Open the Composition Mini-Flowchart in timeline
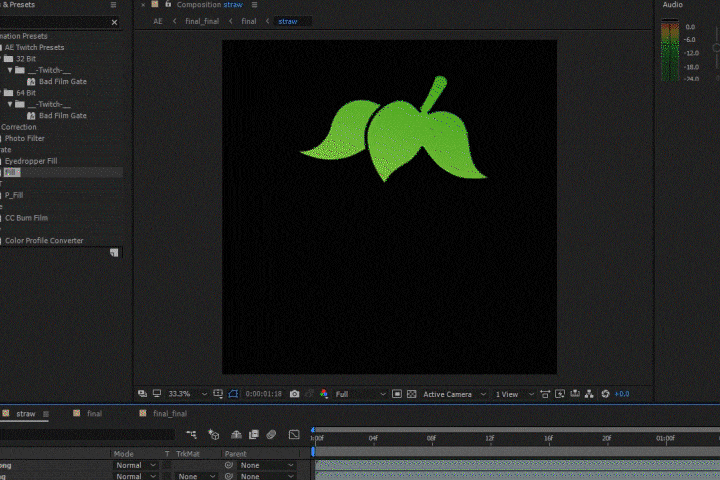The image size is (720, 480). [191, 434]
